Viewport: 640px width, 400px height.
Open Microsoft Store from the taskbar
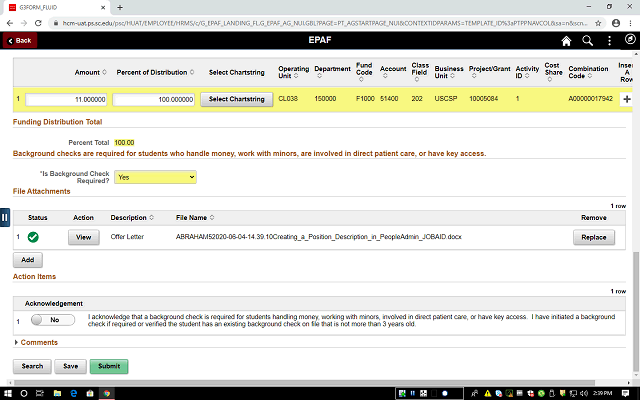coord(90,393)
